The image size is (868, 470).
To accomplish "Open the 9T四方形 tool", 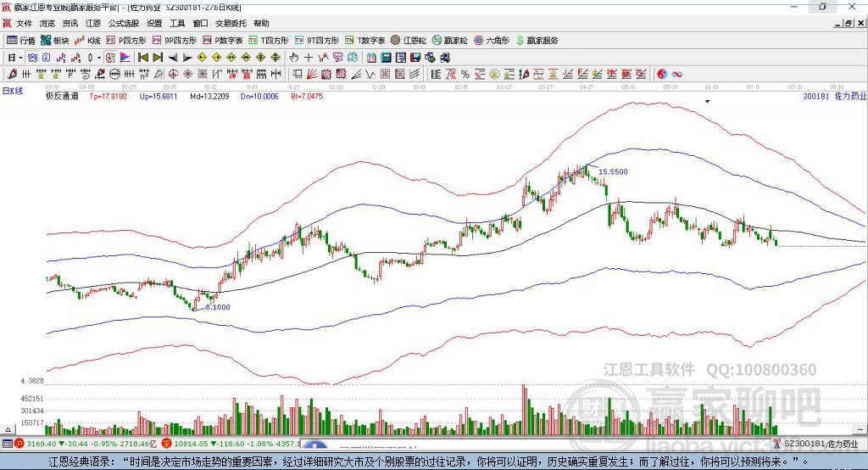I will click(x=317, y=41).
